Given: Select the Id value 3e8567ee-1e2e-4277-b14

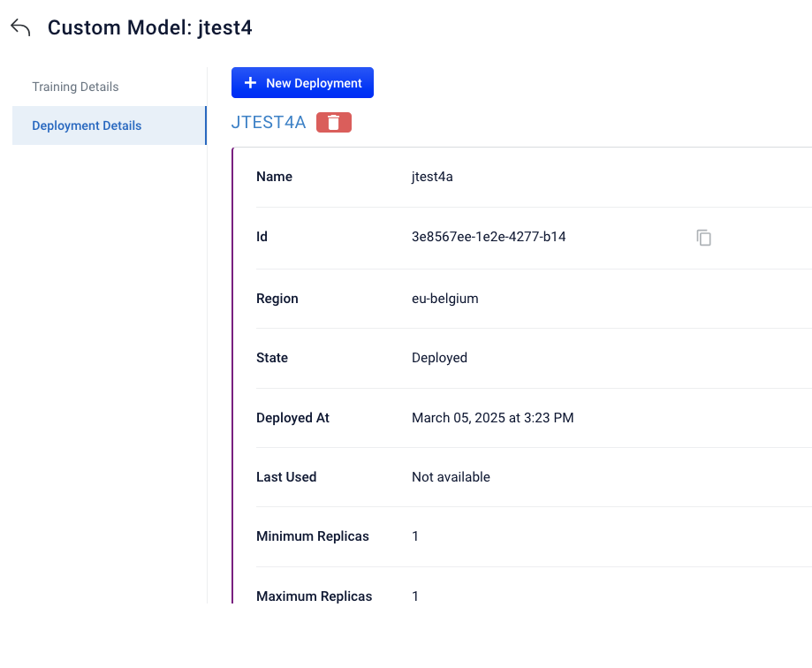Looking at the screenshot, I should coord(489,237).
